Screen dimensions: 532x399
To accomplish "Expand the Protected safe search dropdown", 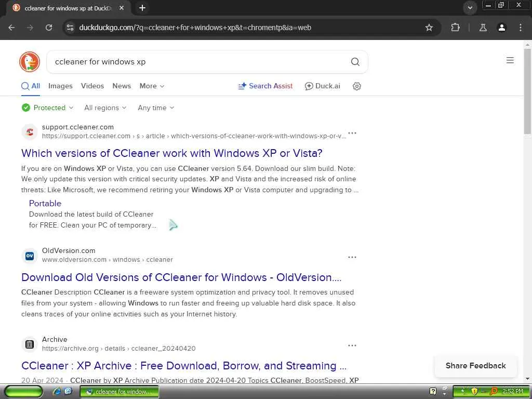I will [x=47, y=108].
